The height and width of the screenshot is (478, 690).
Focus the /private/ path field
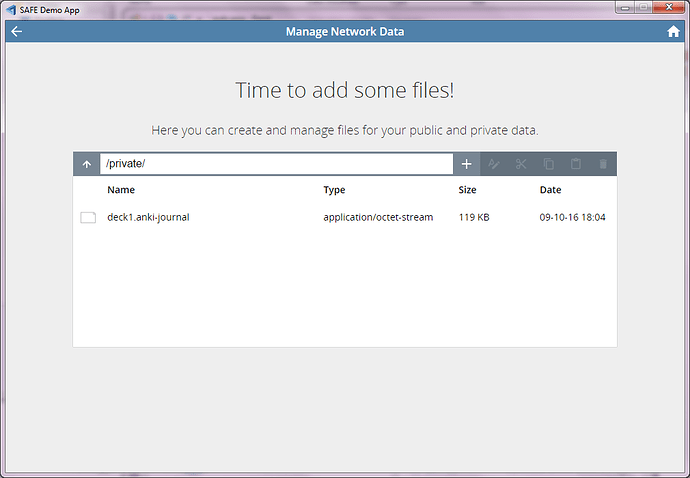coord(276,164)
